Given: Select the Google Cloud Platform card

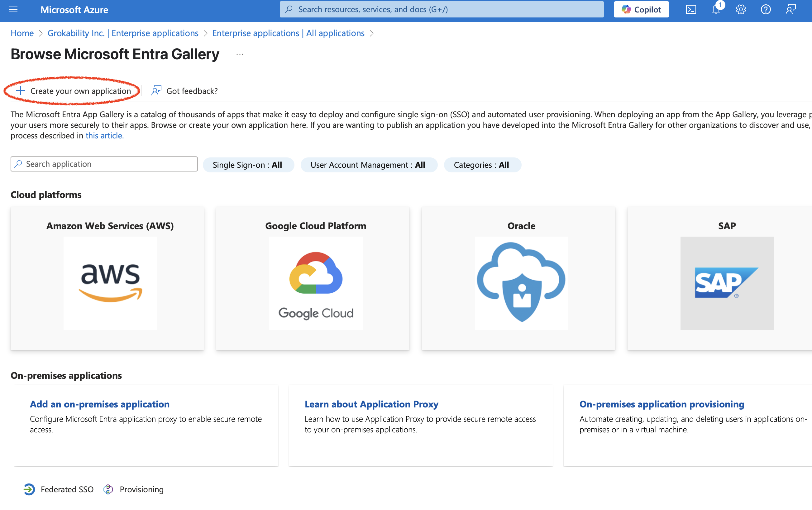Looking at the screenshot, I should (x=313, y=278).
